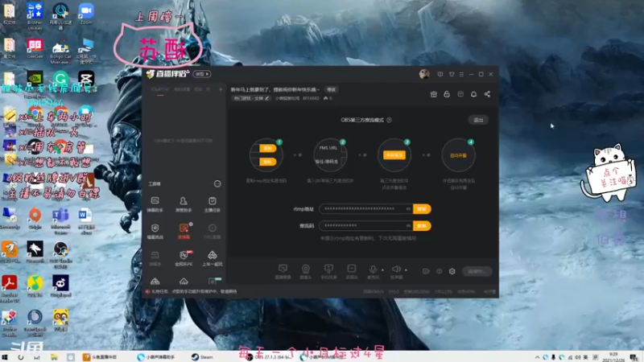This screenshot has height=362, width=644.
Task: Select the Word document desktop icon
Action: (86, 221)
